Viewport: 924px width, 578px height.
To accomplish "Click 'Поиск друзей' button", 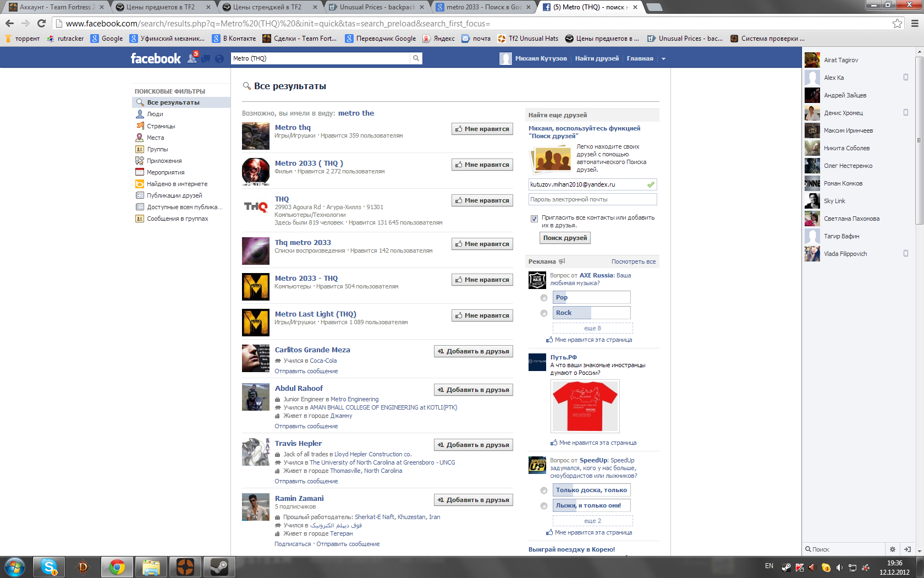I will pyautogui.click(x=565, y=238).
